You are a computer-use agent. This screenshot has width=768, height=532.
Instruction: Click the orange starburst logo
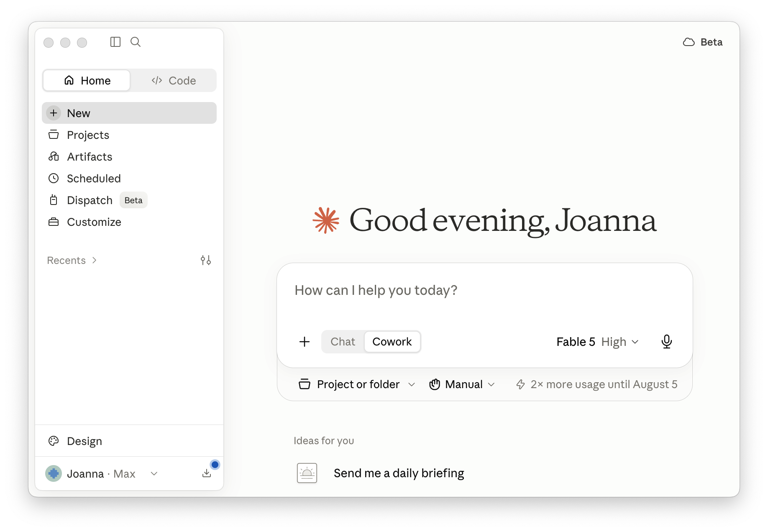[x=326, y=220]
